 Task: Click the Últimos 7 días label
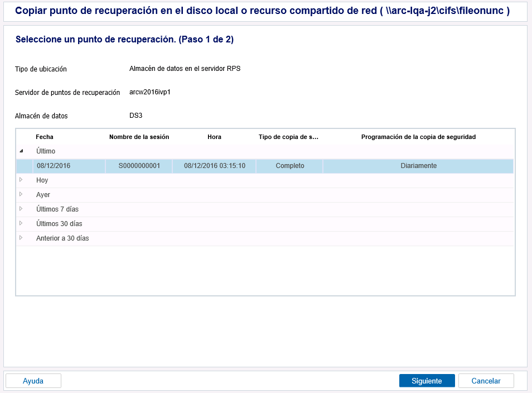pos(57,209)
